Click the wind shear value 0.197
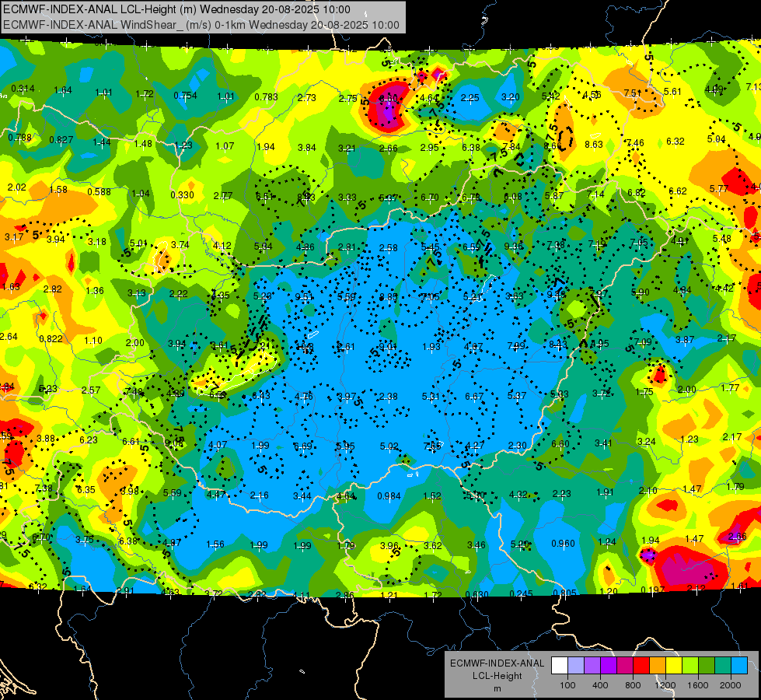 click(x=653, y=590)
